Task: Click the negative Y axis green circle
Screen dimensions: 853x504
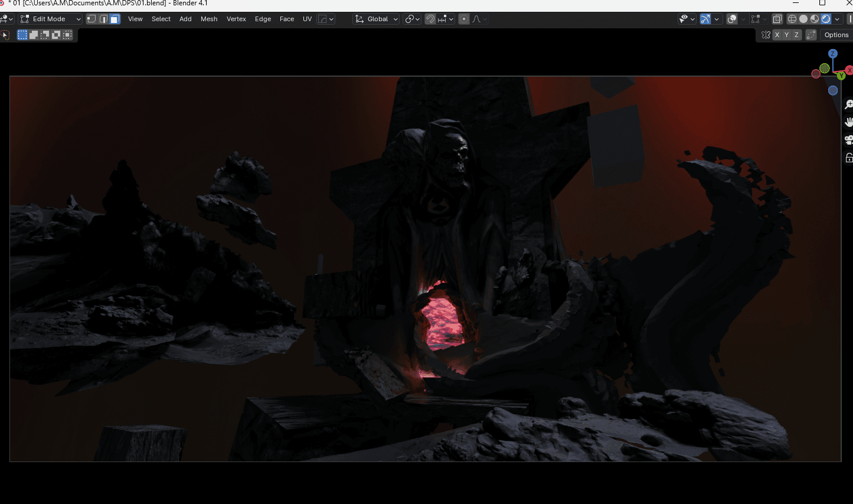Action: [x=825, y=68]
